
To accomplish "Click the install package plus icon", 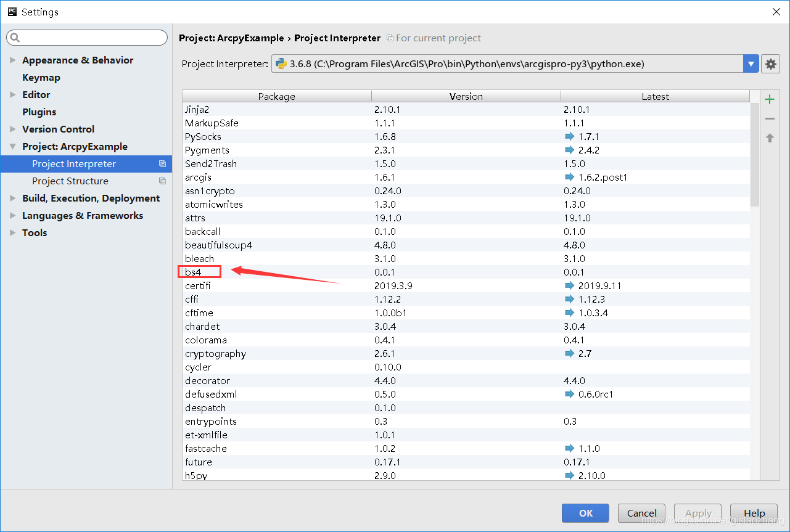I will click(770, 99).
